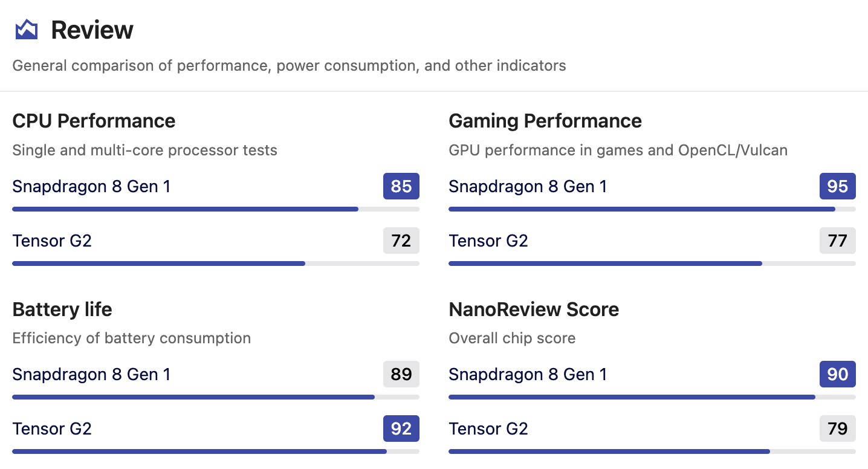Click Tensor G2 under Battery life
The height and width of the screenshot is (469, 868).
pyautogui.click(x=52, y=429)
